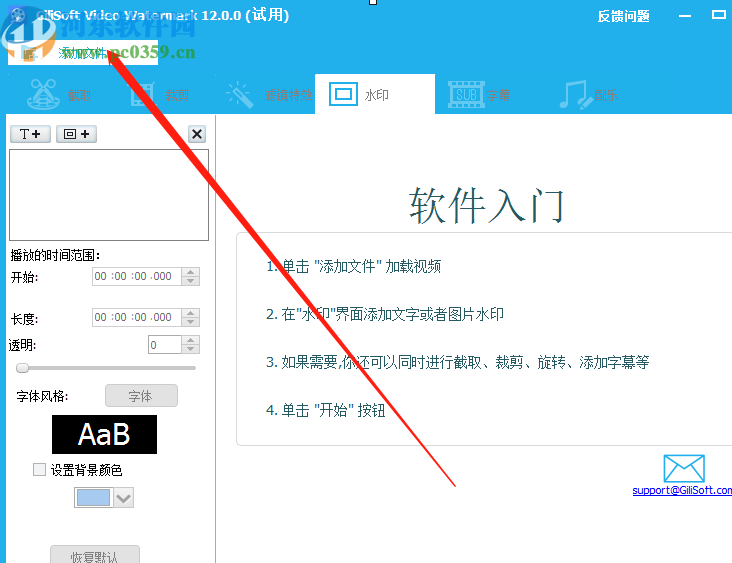Click the light blue background color swatch

[93, 498]
